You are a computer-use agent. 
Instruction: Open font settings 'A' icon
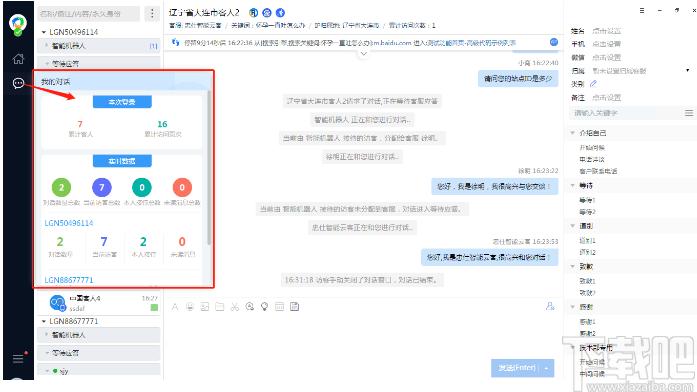175,307
